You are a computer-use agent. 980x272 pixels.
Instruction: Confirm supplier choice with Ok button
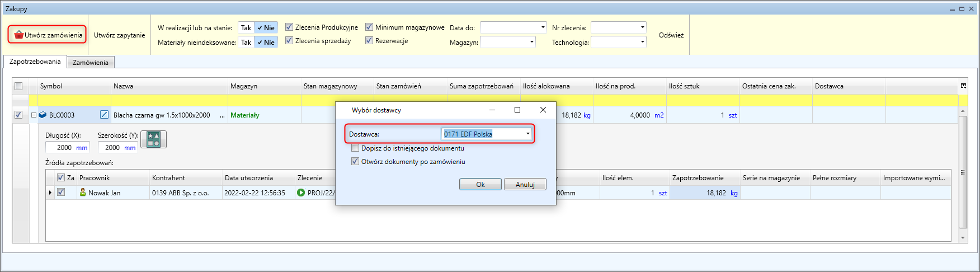(480, 185)
